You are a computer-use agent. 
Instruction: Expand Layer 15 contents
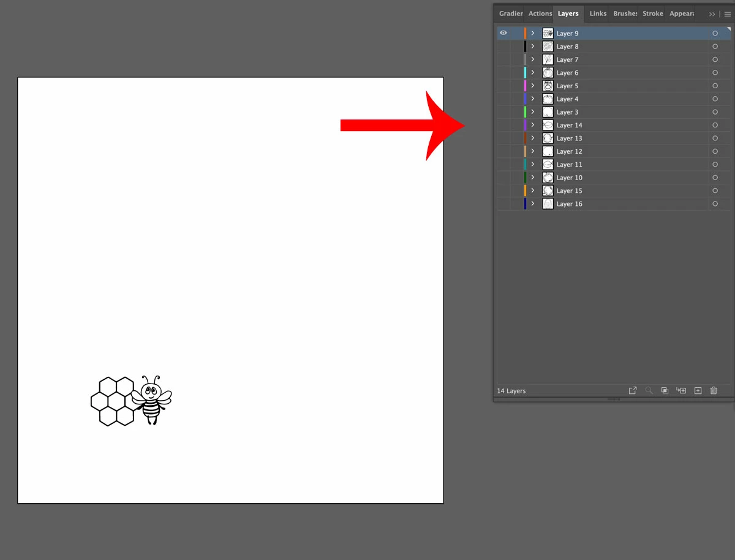pos(533,191)
